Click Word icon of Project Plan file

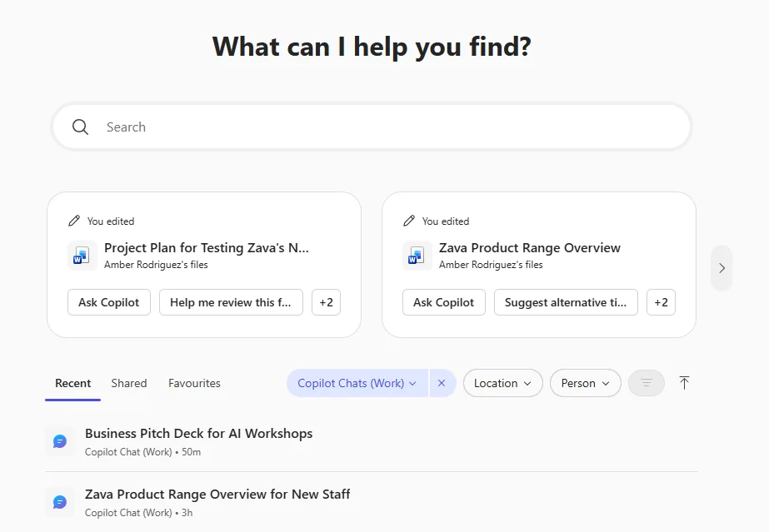pos(81,256)
